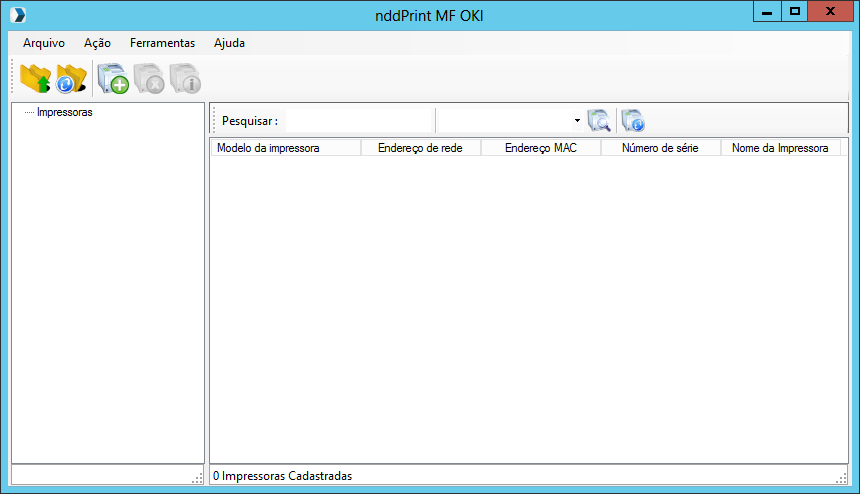Open the Ação menu

point(98,43)
